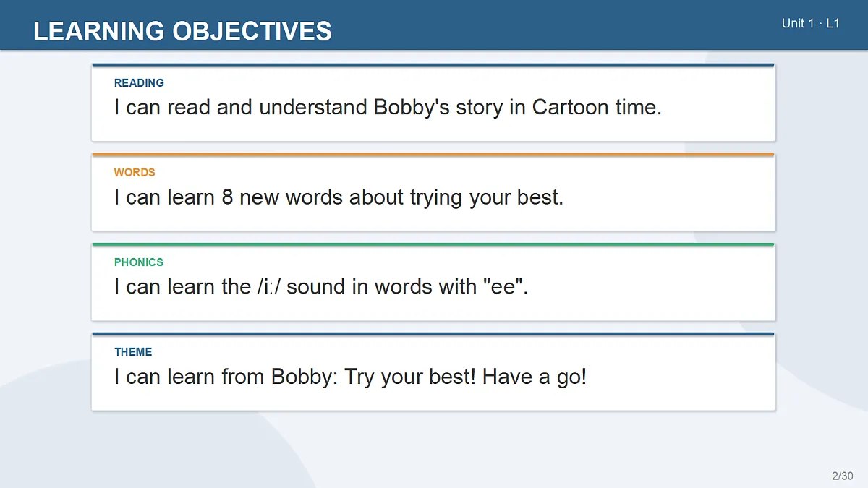The height and width of the screenshot is (488, 868).
Task: Click the green bar atop the PHONICS card
Action: [x=433, y=244]
